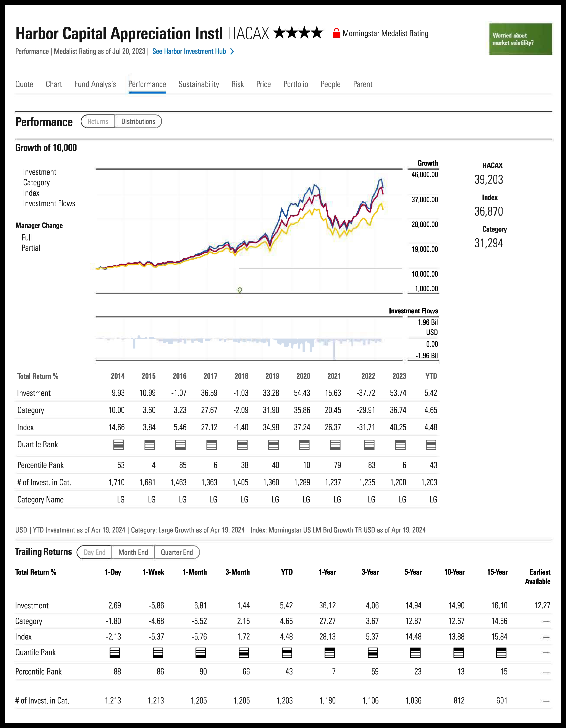The width and height of the screenshot is (566, 728).
Task: Click the 2014 quartile rank icon
Action: 118,445
